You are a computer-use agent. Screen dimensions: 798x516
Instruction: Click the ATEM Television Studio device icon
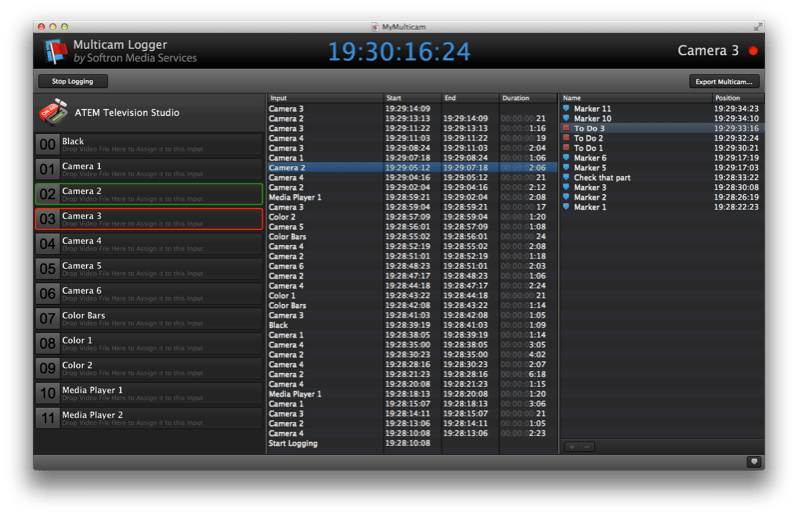(x=53, y=112)
